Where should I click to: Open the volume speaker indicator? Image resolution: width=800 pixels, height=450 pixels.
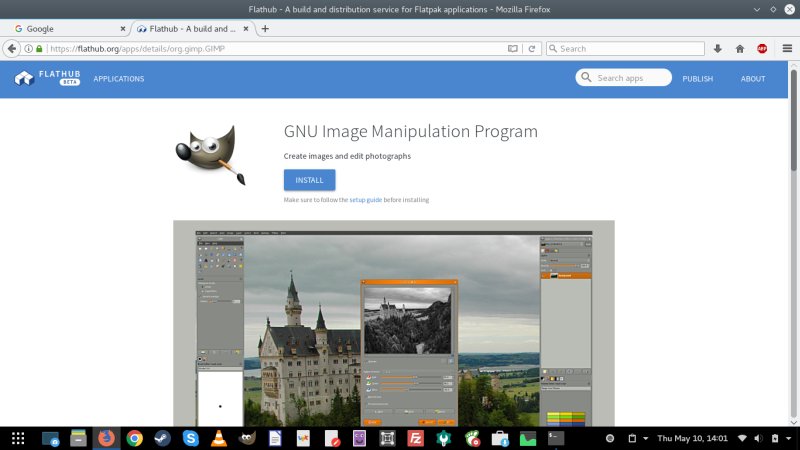point(759,438)
